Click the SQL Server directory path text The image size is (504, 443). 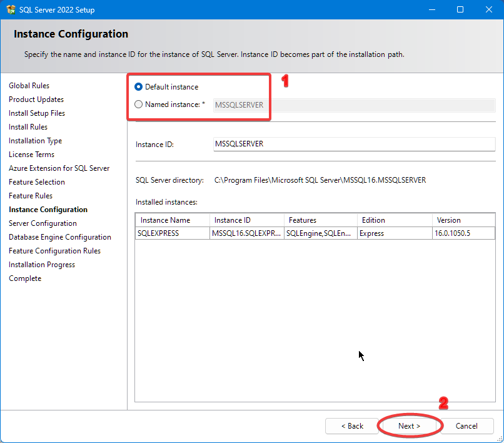(320, 180)
